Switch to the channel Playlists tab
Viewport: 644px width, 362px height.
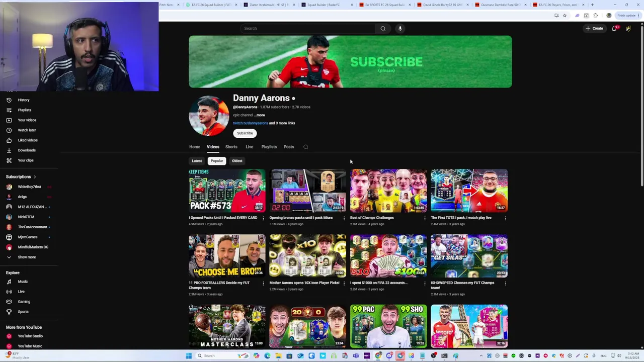pos(269,147)
